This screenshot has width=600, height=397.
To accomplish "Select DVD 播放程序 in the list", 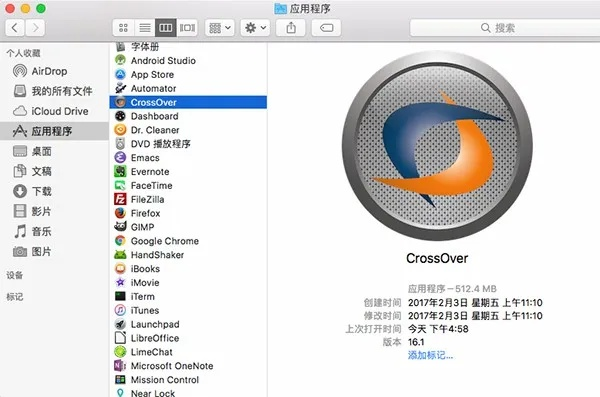I will [x=188, y=144].
